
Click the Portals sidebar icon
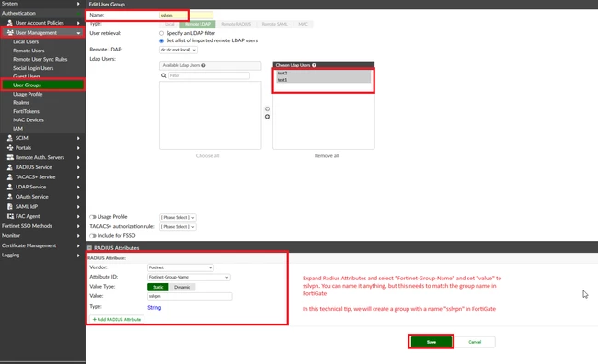point(10,147)
